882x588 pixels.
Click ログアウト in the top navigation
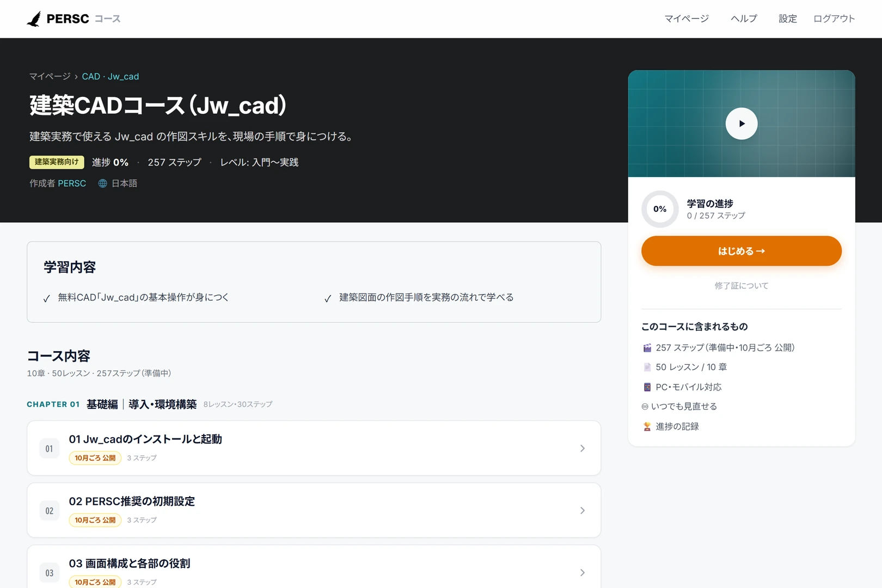834,19
